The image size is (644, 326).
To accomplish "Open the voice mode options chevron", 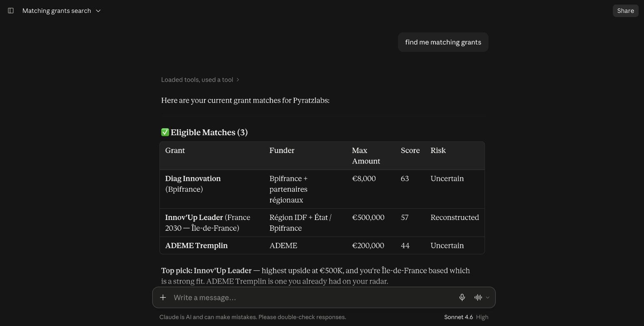I will point(487,297).
